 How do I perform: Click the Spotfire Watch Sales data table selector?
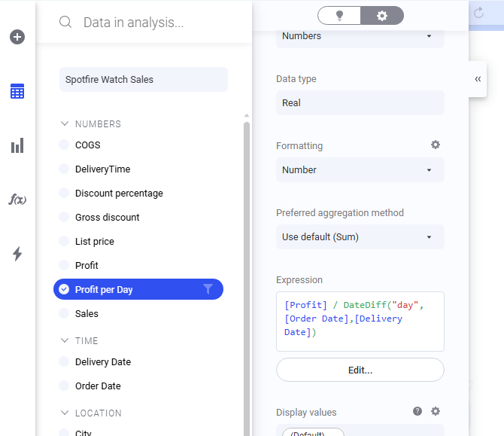click(143, 79)
